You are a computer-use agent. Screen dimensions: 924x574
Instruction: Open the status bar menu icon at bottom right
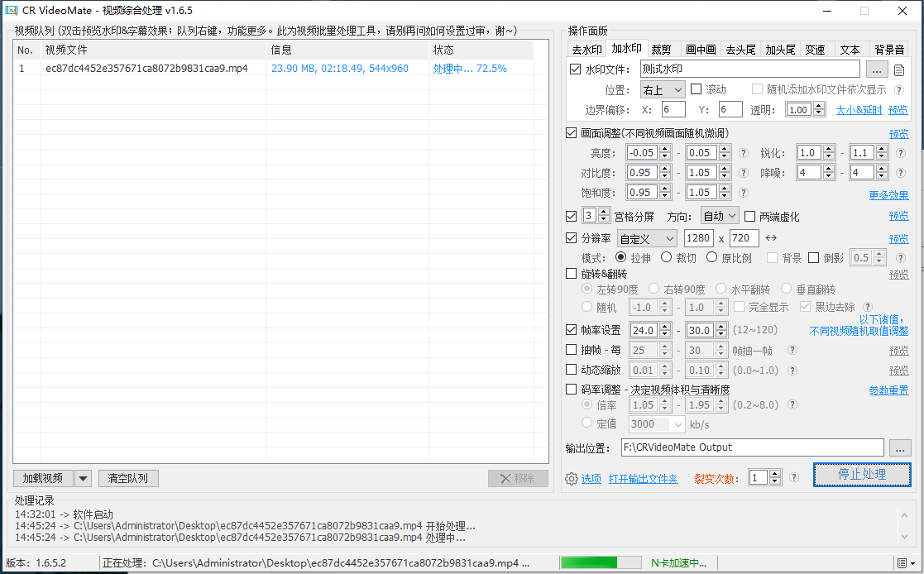click(906, 563)
